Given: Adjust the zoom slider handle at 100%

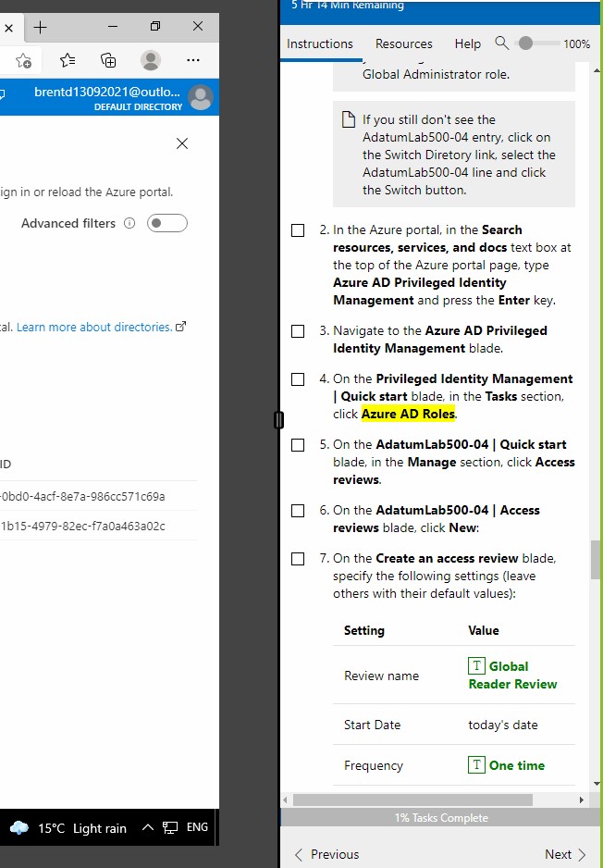Looking at the screenshot, I should (x=525, y=43).
